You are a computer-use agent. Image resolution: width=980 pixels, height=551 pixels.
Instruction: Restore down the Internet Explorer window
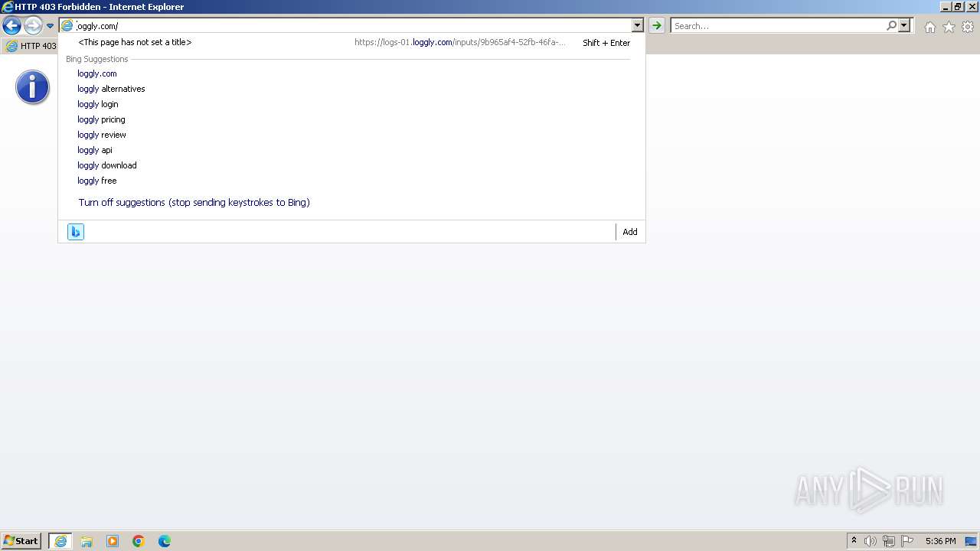958,7
